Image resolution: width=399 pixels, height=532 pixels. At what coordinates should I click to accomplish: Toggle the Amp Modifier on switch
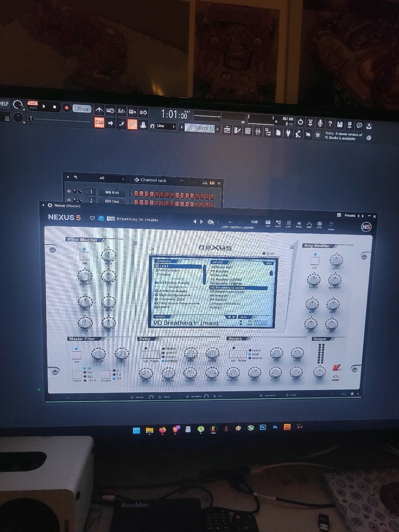tap(314, 261)
